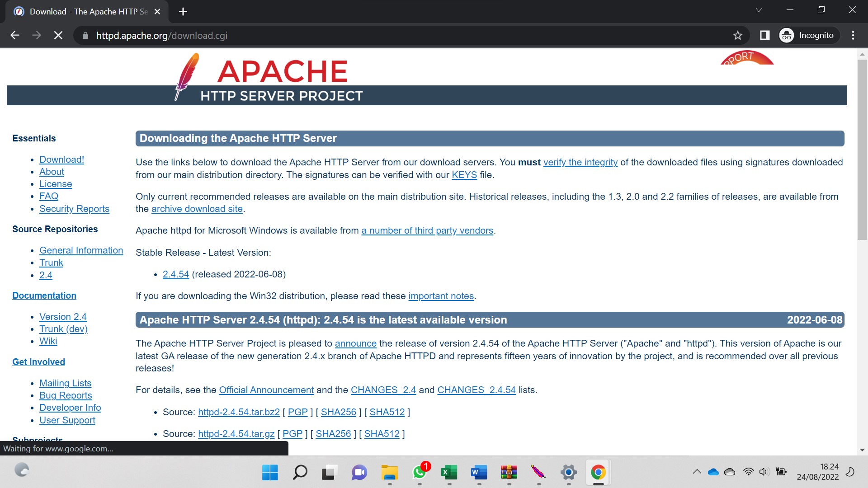Open the browser side panel

(x=764, y=35)
